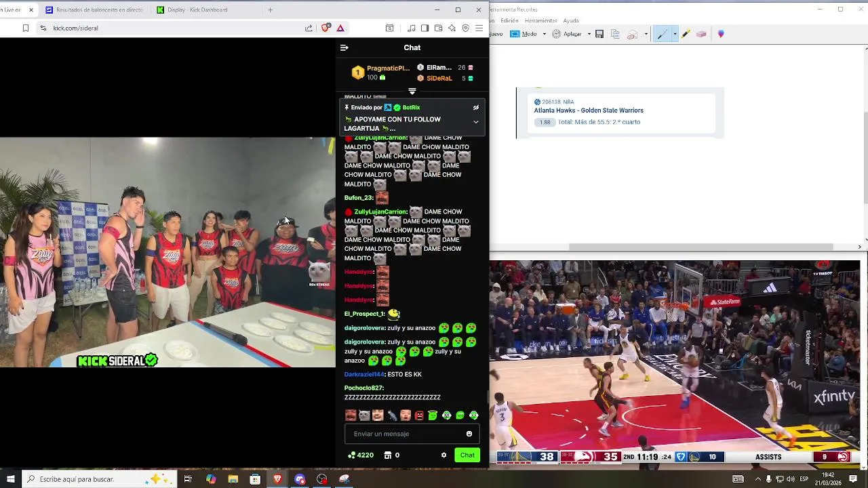Viewport: 868px width, 488px height.
Task: Open the chat emoji picker smiley
Action: pos(469,434)
